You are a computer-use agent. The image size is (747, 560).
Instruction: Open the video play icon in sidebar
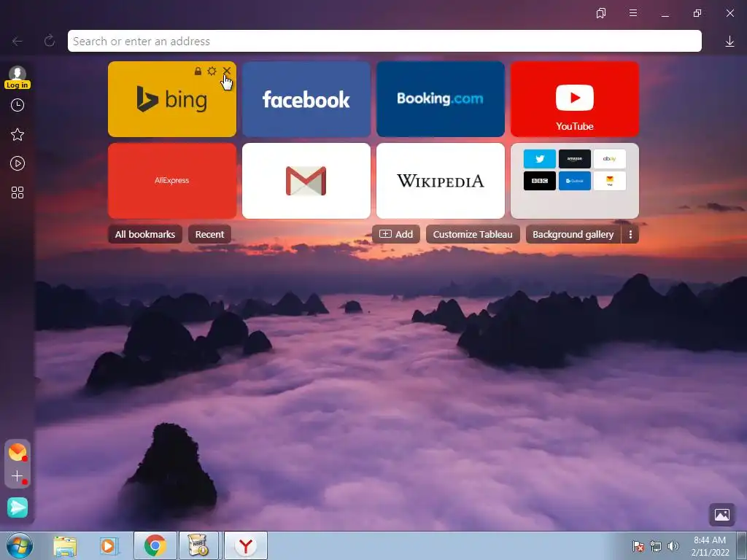pos(18,164)
